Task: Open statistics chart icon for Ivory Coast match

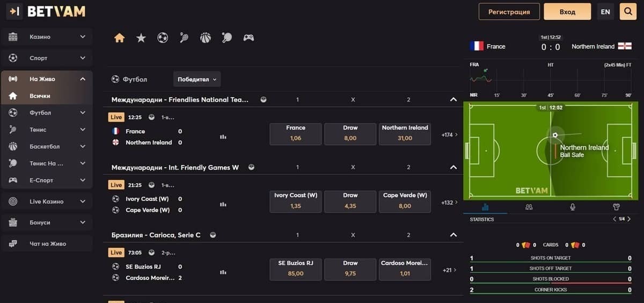Action: 223,205
